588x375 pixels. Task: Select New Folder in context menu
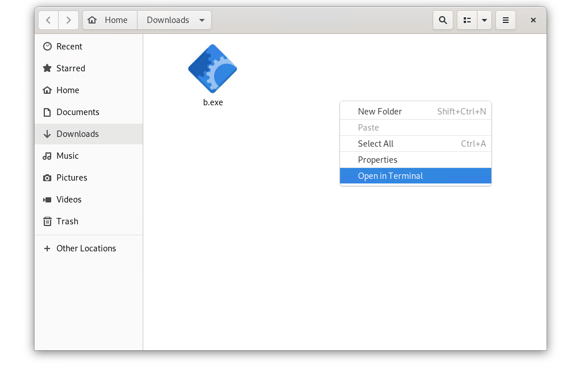click(x=380, y=112)
